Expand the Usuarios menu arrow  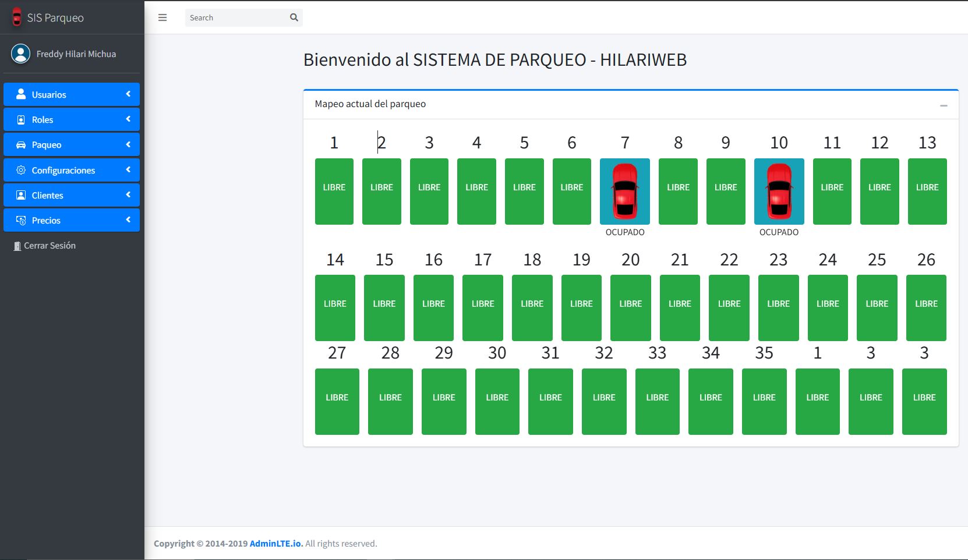coord(128,94)
